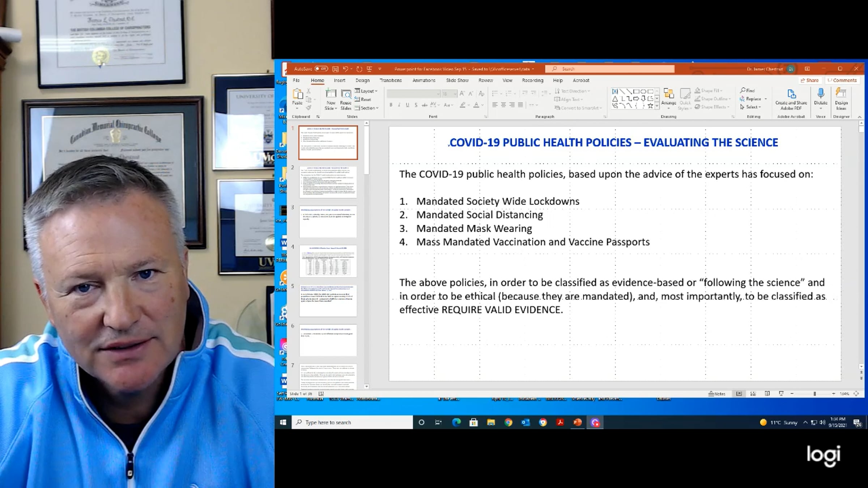Screen dimensions: 868x488
Task: Click the Center alignment icon
Action: 503,105
